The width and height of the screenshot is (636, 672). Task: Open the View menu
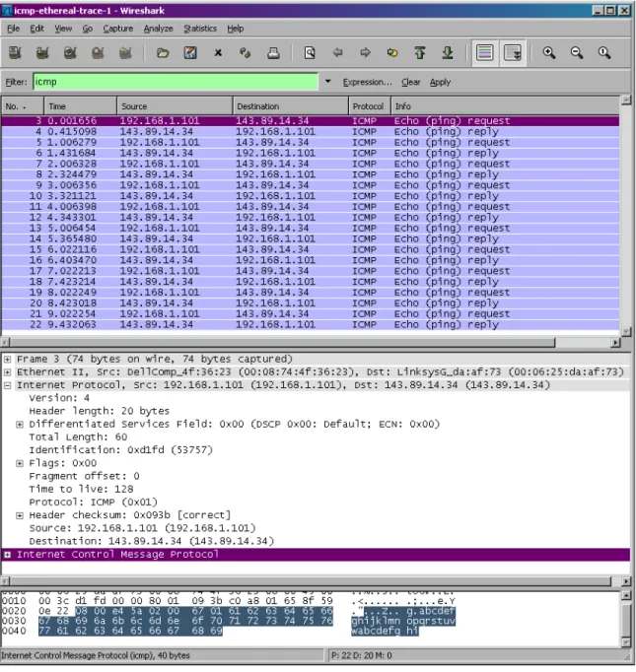(63, 29)
